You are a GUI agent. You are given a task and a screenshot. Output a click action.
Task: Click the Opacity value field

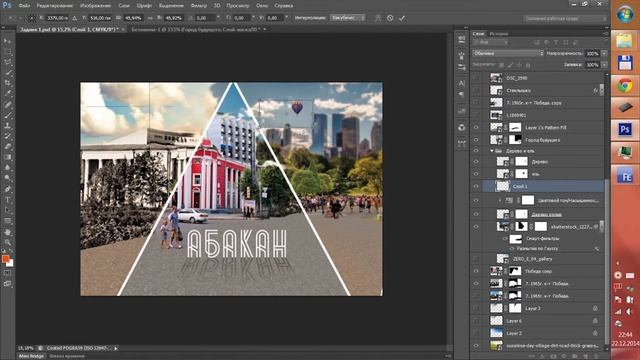click(592, 53)
